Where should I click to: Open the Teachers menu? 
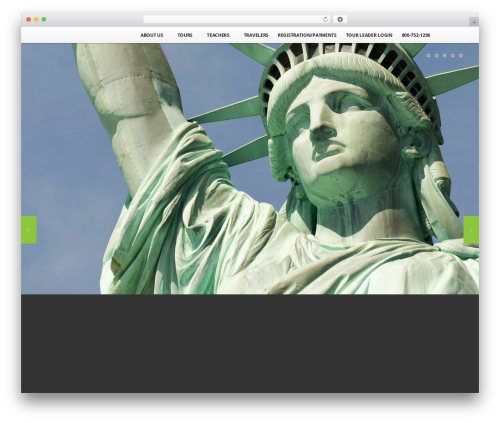[x=218, y=35]
